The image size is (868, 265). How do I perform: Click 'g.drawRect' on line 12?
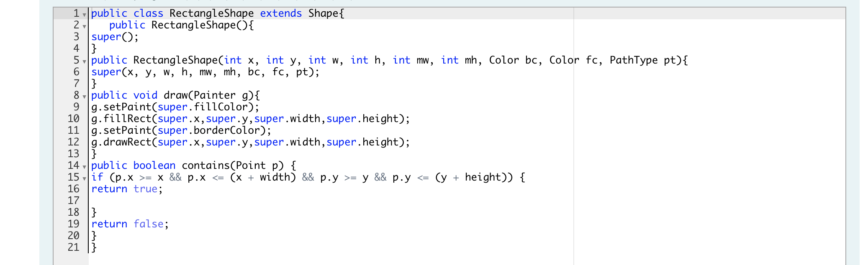click(x=121, y=142)
